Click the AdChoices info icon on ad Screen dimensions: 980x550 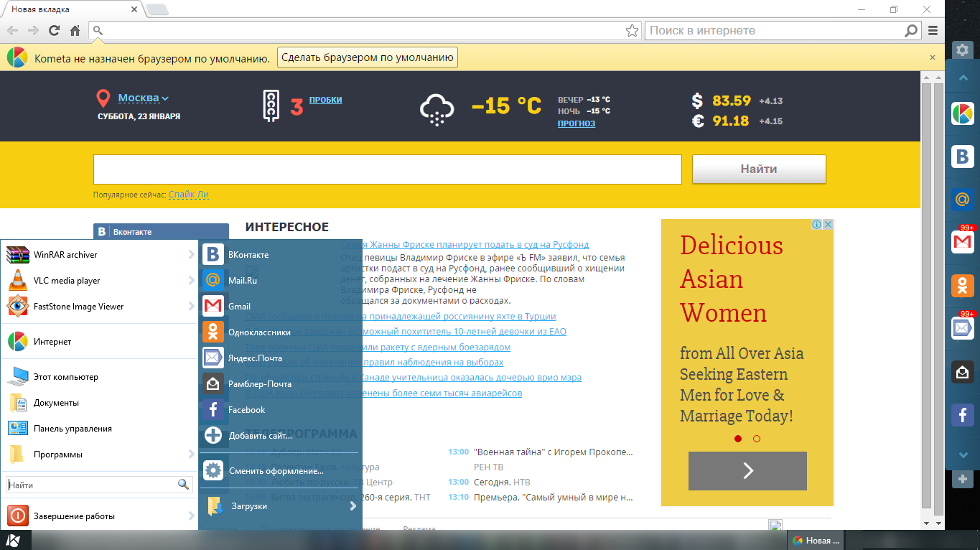click(817, 225)
